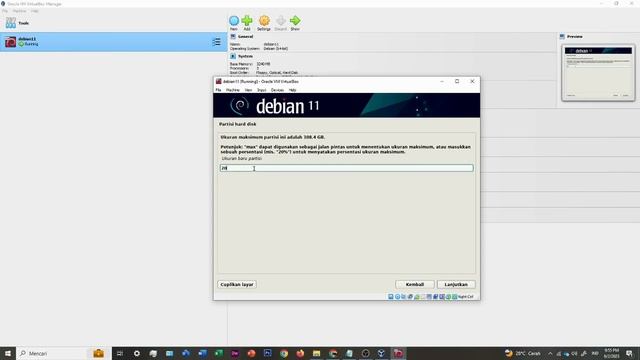Screen dimensions: 640x360
Task: Click the Discard arrow in Manager toolbar
Action: (x=280, y=23)
